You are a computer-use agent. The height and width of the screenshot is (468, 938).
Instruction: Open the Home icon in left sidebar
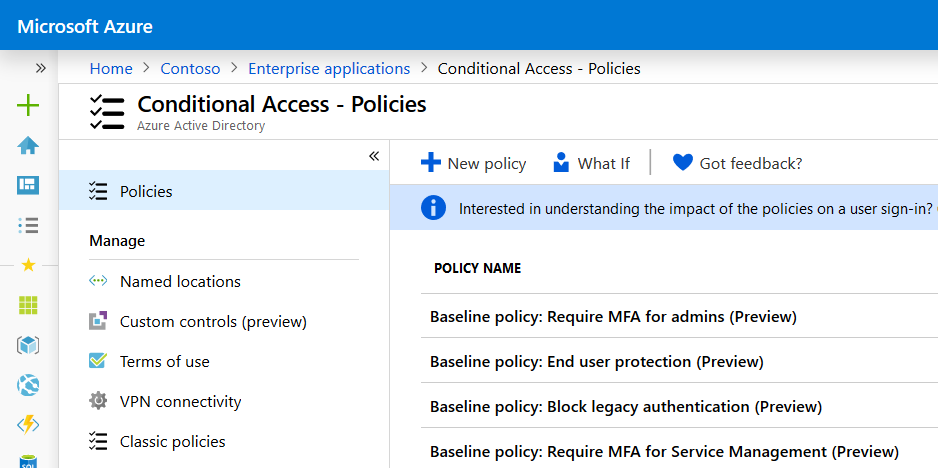28,145
